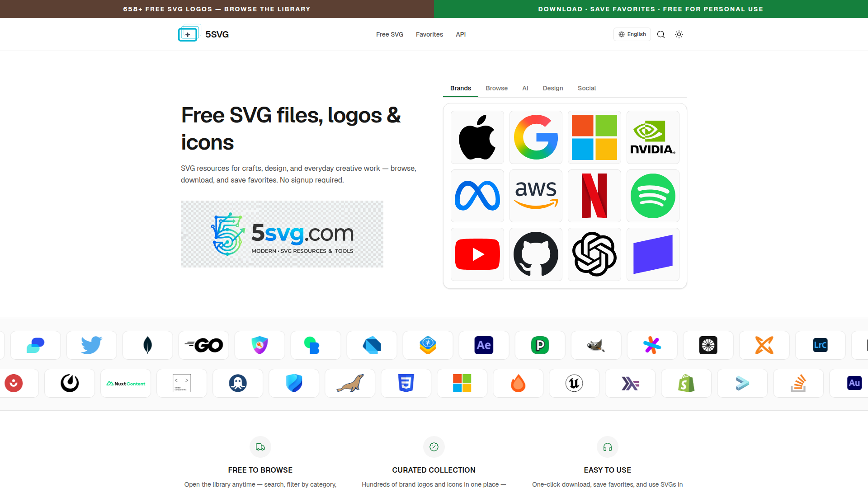
Task: Select the Adobe Audition Au logo
Action: pos(854,383)
